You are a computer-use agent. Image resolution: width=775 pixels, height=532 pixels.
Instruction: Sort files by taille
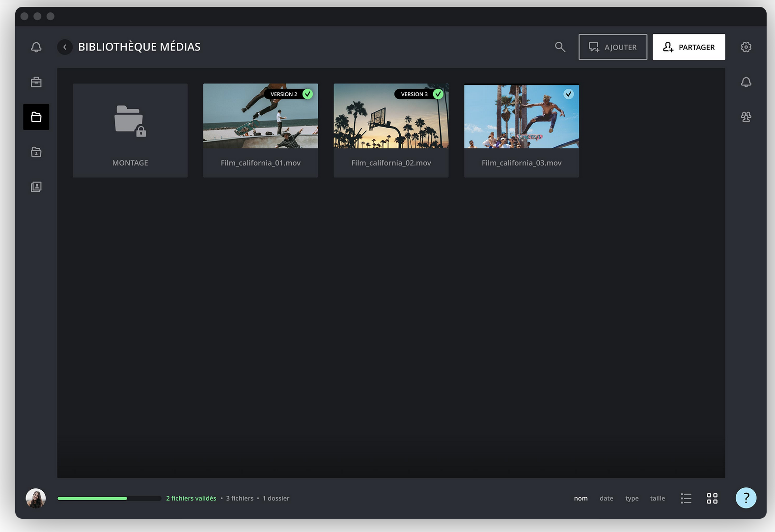(x=657, y=499)
